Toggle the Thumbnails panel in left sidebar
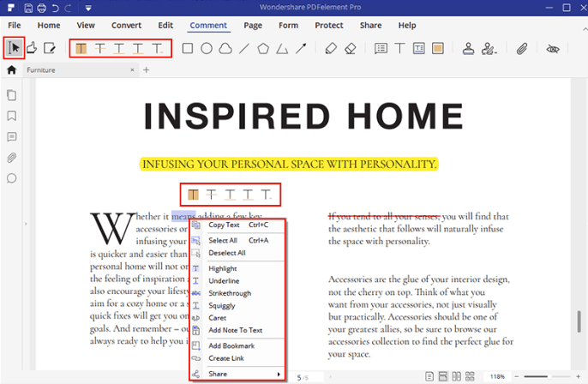This screenshot has width=588, height=384. 12,94
